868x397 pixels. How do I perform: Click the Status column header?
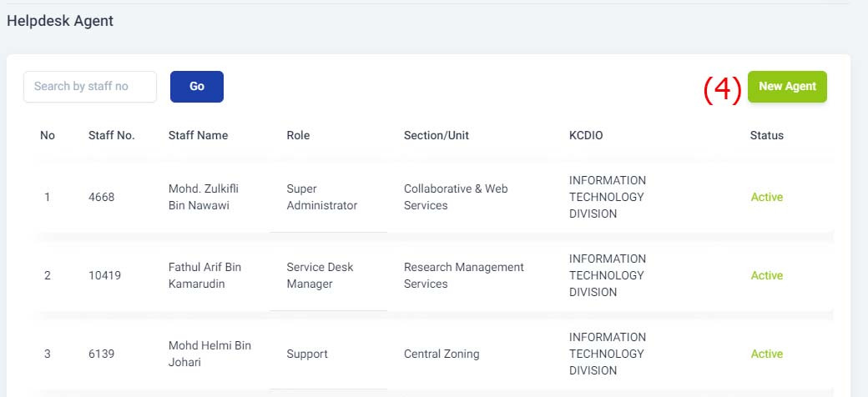(767, 135)
